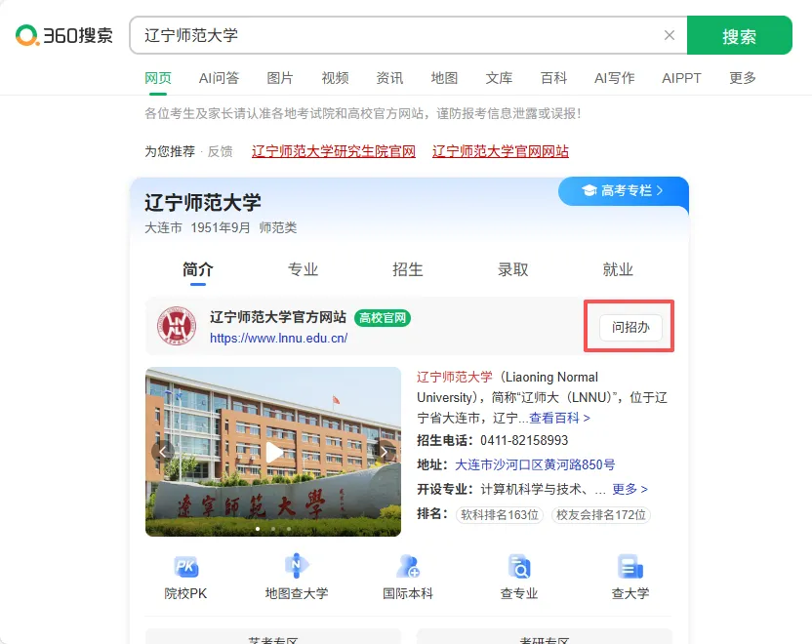This screenshot has height=644, width=812.
Task: Click the university emblem logo
Action: (177, 326)
